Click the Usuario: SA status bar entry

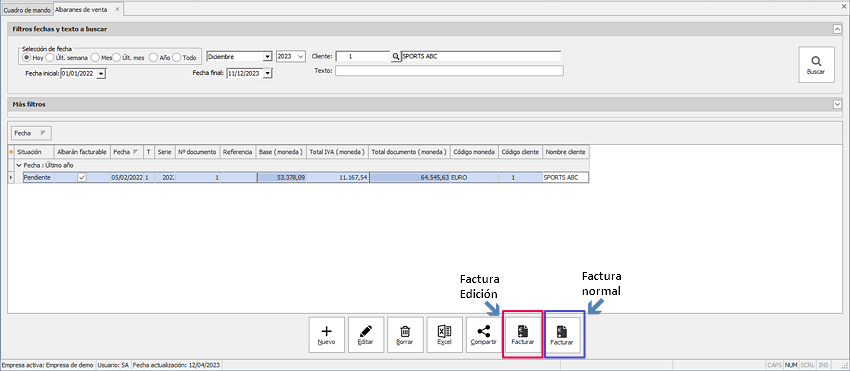click(x=113, y=365)
